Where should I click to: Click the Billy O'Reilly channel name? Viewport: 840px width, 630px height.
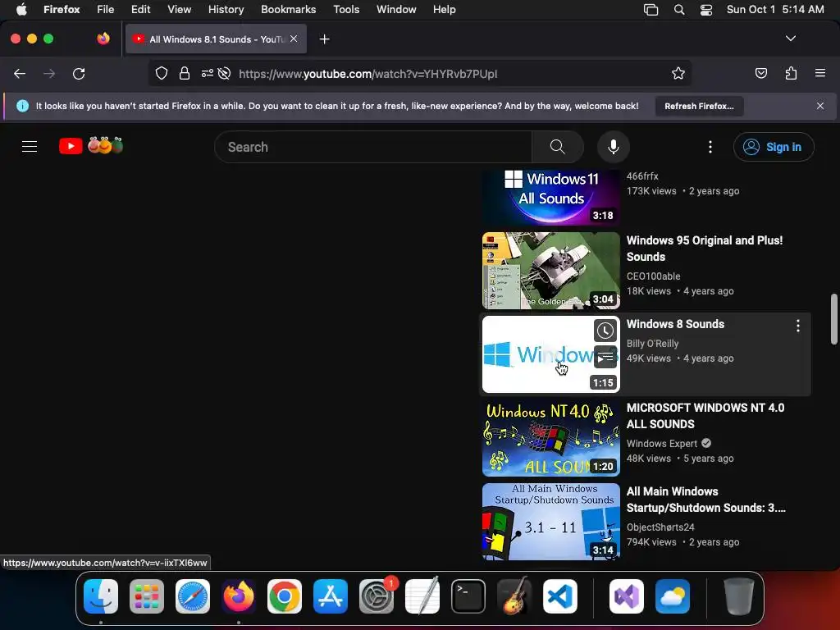[652, 344]
